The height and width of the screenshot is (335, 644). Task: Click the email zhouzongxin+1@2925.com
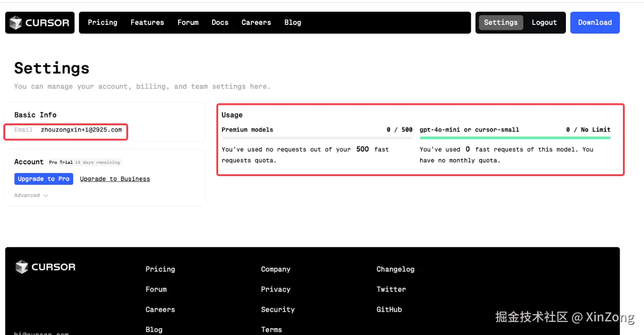pos(81,130)
